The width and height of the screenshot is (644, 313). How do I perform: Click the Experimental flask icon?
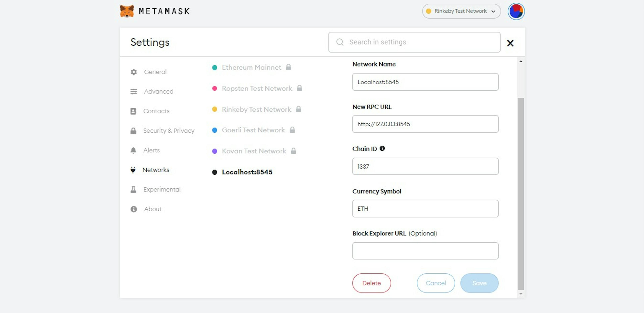134,189
